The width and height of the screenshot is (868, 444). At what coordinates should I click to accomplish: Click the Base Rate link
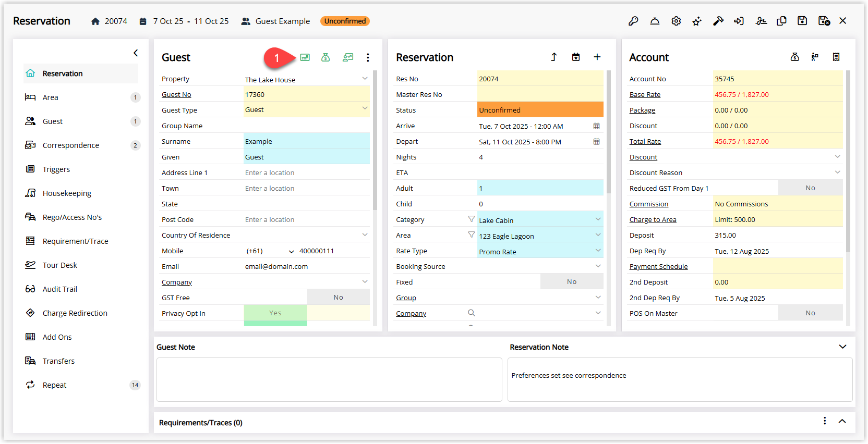point(645,94)
